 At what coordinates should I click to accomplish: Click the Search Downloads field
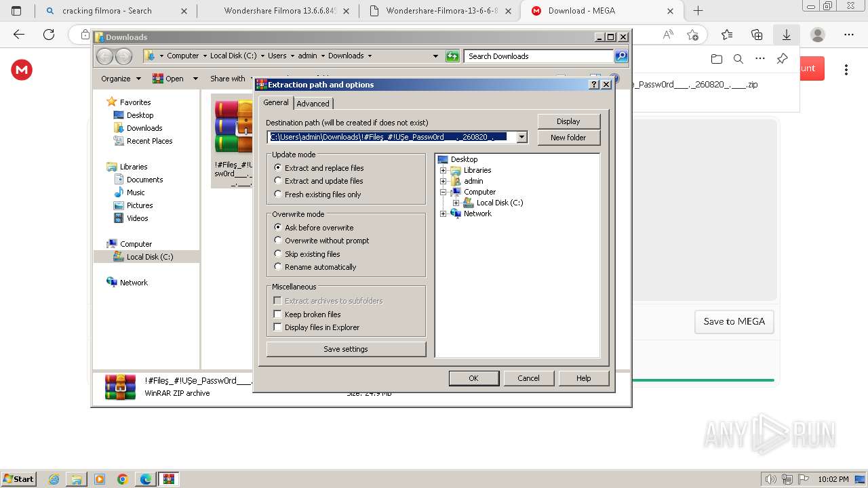[x=539, y=56]
